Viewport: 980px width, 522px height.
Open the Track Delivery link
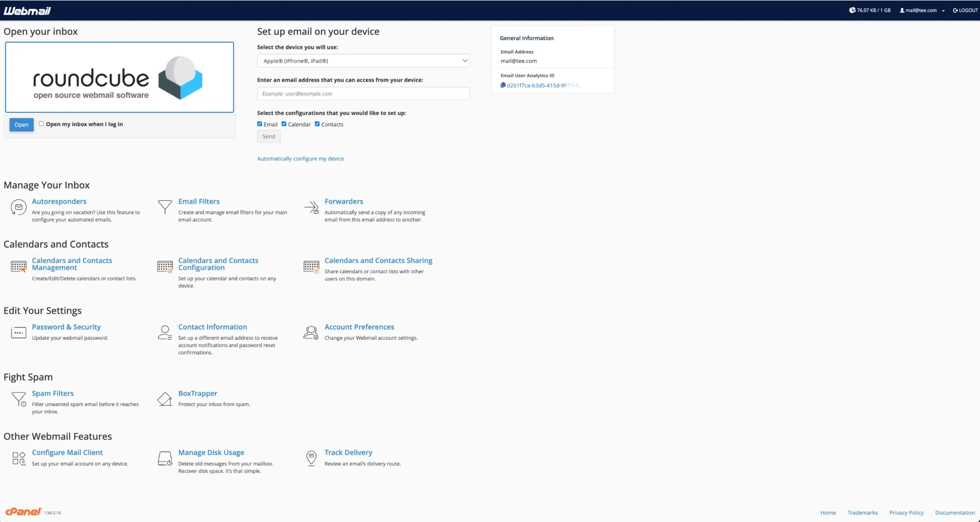[x=348, y=452]
